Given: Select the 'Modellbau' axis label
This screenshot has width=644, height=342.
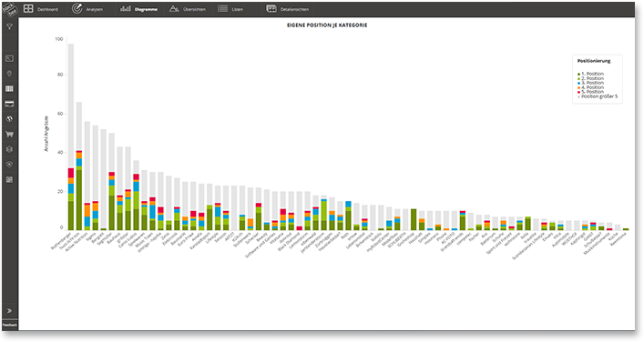Looking at the screenshot, I should coord(390,238).
